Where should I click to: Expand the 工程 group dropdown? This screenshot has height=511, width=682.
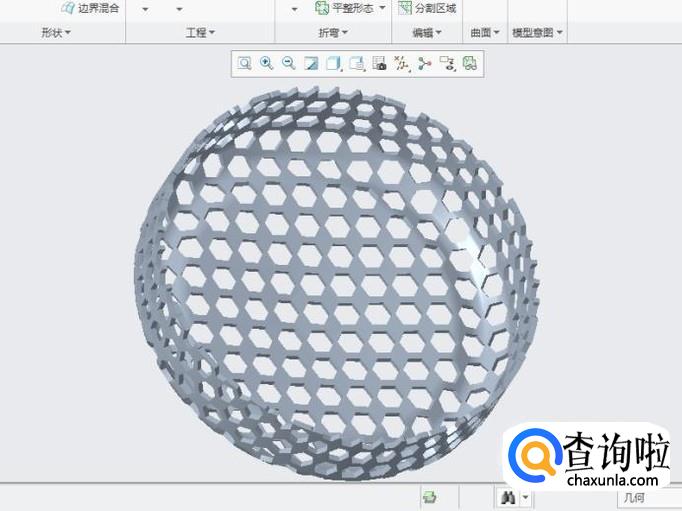tap(200, 33)
